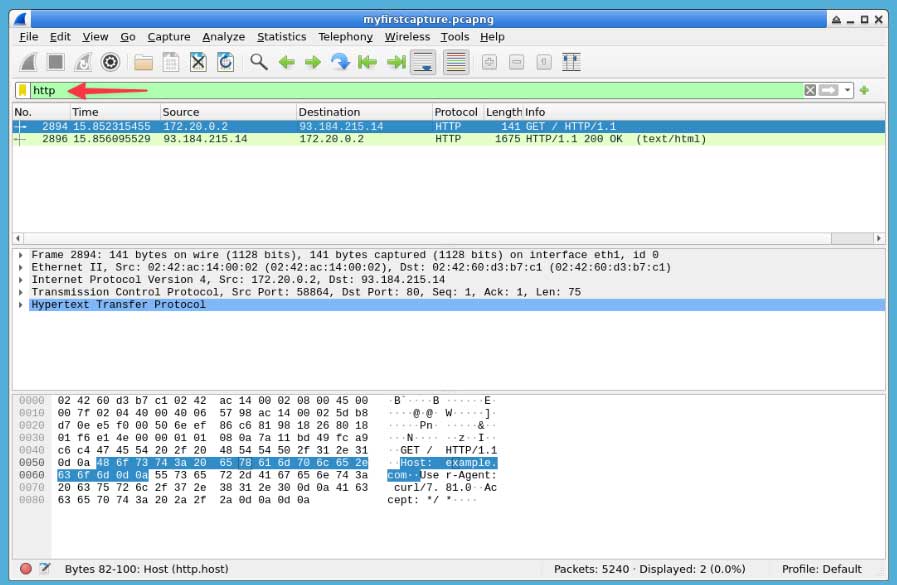Jump to the last packet
Viewport: 897px width, 585px height.
395,62
